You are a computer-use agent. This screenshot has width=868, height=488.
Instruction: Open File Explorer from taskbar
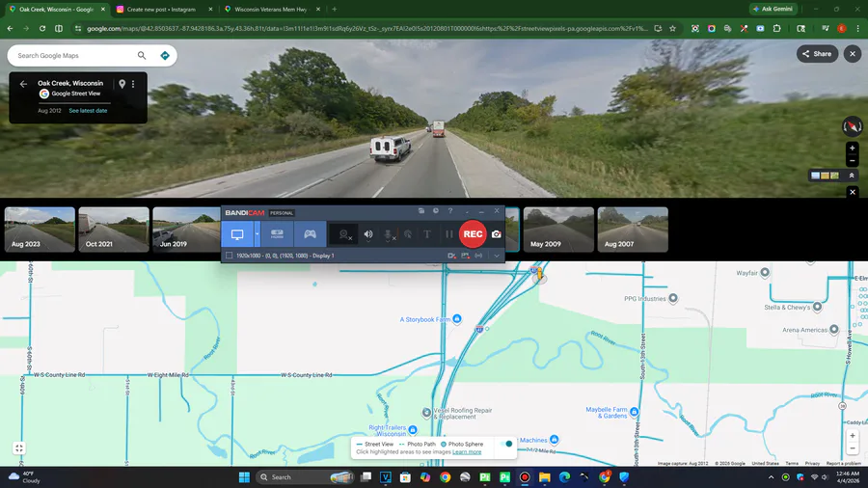tap(545, 477)
